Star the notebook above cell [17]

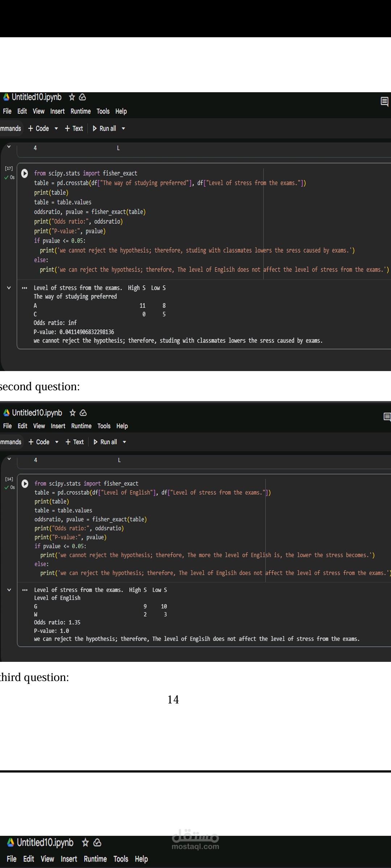(x=72, y=97)
